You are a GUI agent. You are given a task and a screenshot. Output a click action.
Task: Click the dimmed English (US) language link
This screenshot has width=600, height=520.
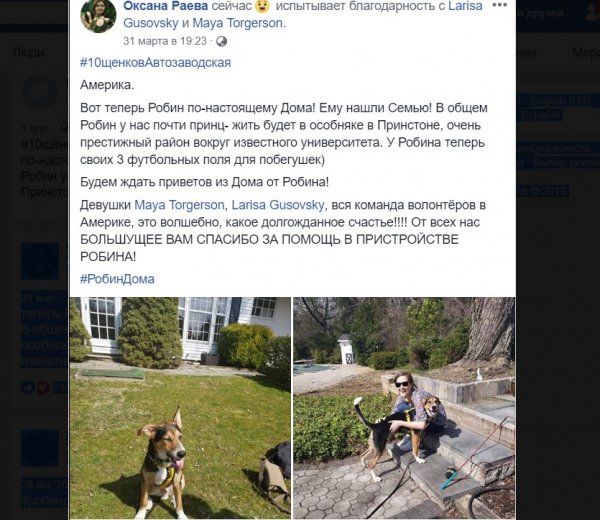560,101
